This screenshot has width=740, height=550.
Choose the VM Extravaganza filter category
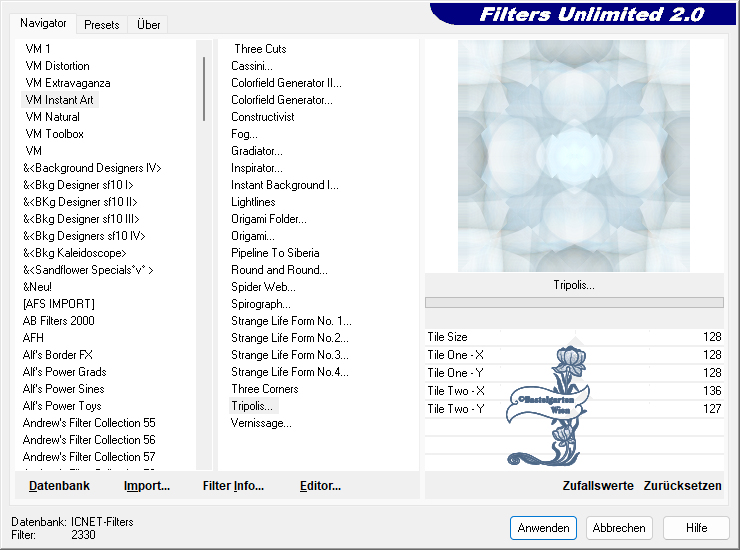click(68, 83)
